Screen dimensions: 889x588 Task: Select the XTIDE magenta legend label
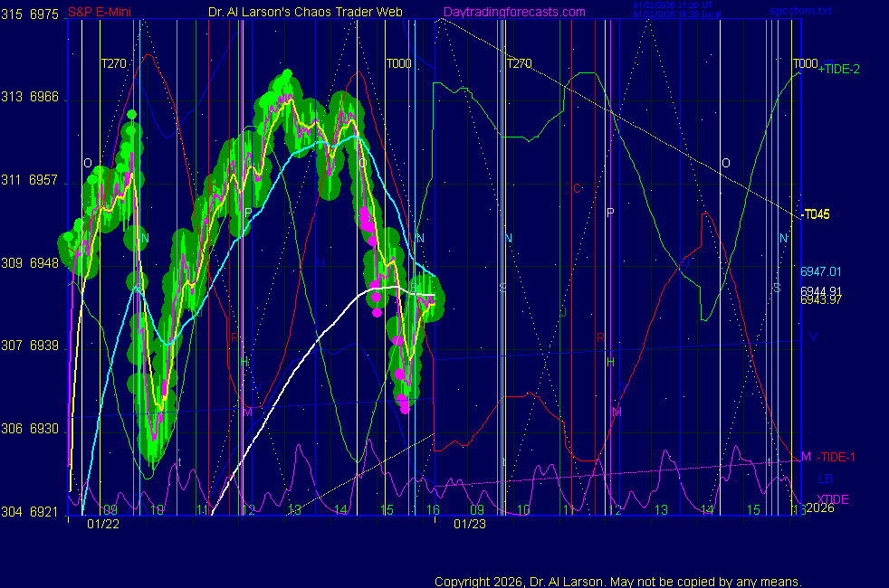click(833, 499)
